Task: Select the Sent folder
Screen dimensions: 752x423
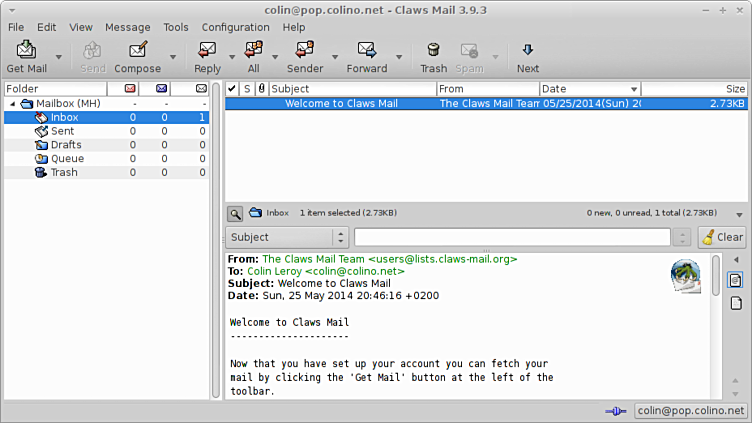Action: (x=106, y=131)
